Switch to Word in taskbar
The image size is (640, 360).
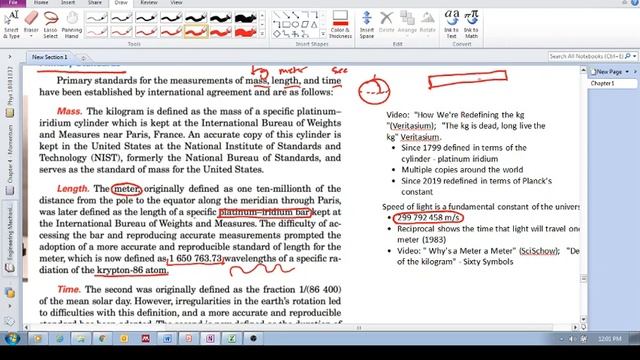(167, 338)
